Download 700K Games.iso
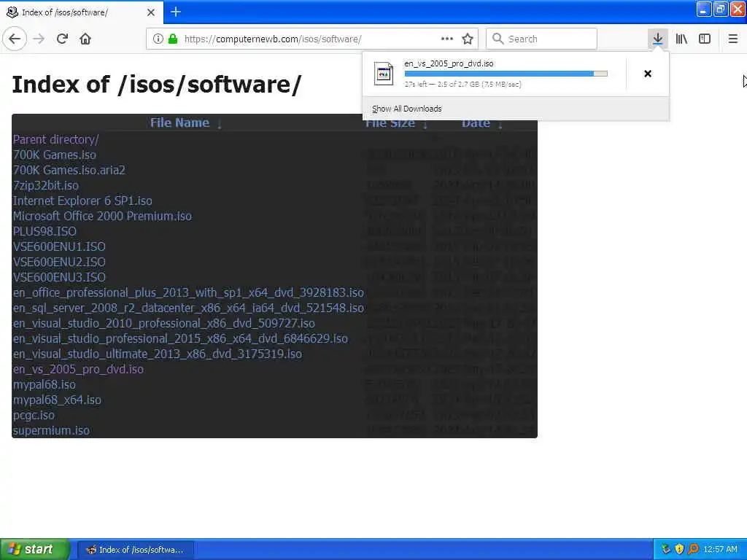The height and width of the screenshot is (560, 747). click(x=54, y=155)
